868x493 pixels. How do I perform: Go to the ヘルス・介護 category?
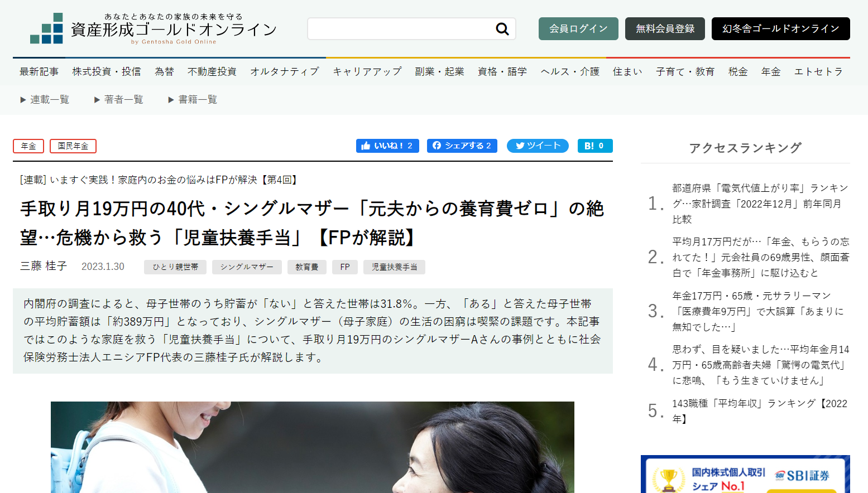(x=570, y=71)
